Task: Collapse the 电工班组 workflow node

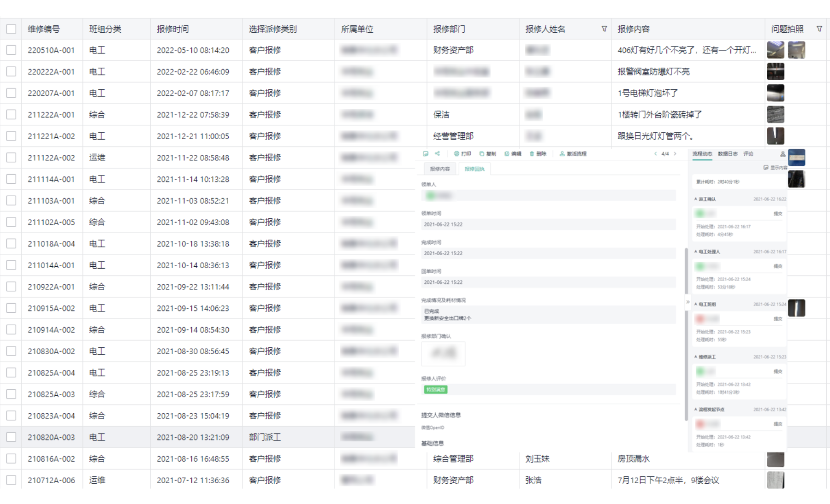Action: tap(696, 304)
